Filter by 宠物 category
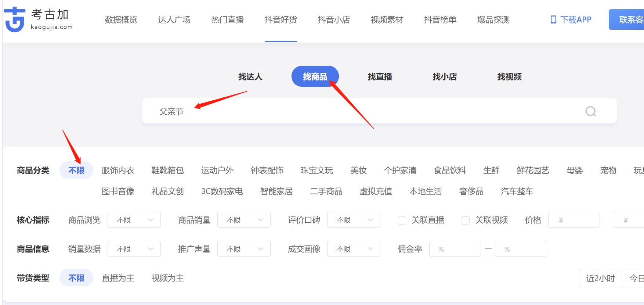 coord(608,170)
